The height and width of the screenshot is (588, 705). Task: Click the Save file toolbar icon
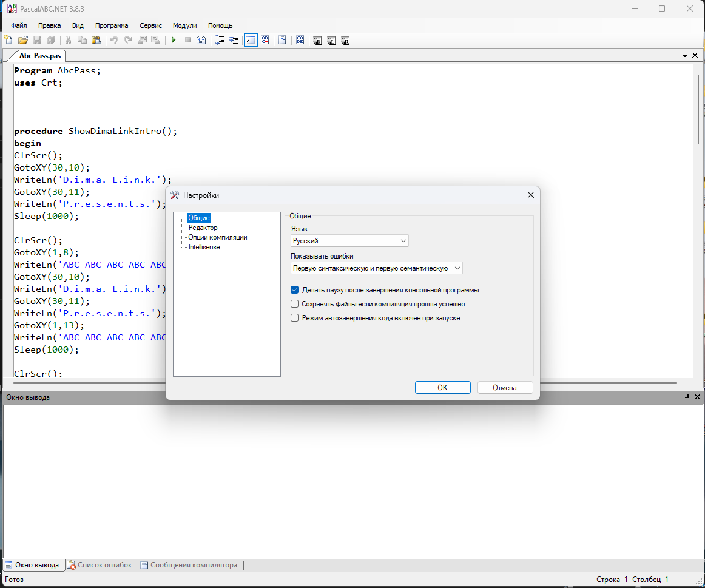pos(38,40)
